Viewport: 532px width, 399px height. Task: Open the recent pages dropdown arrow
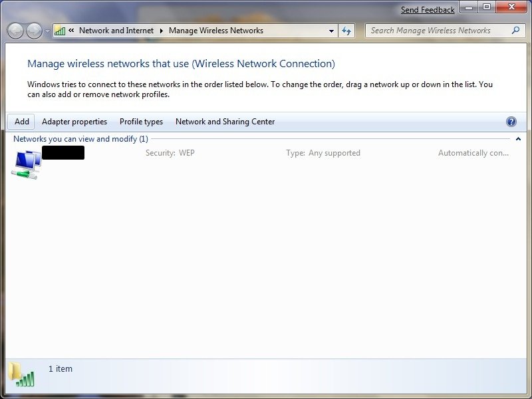47,31
